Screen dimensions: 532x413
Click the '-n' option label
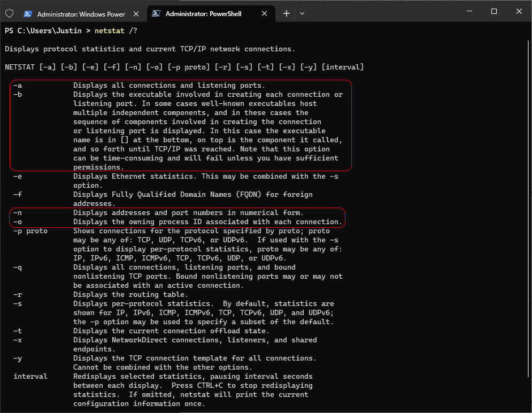(18, 213)
